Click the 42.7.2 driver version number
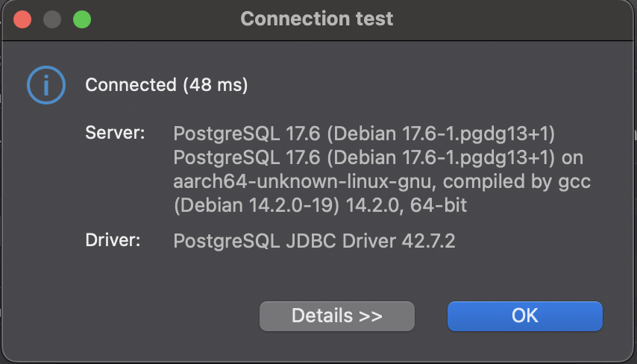Image resolution: width=637 pixels, height=364 pixels. click(429, 241)
